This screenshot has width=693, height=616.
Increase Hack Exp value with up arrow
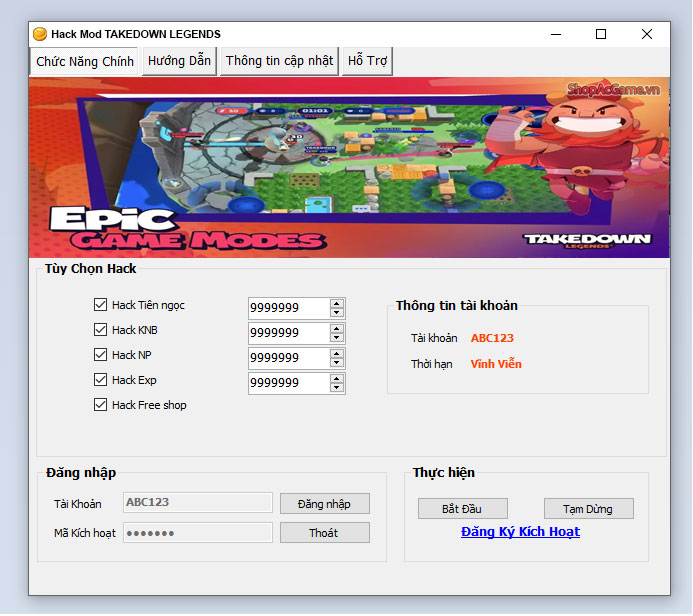(337, 379)
